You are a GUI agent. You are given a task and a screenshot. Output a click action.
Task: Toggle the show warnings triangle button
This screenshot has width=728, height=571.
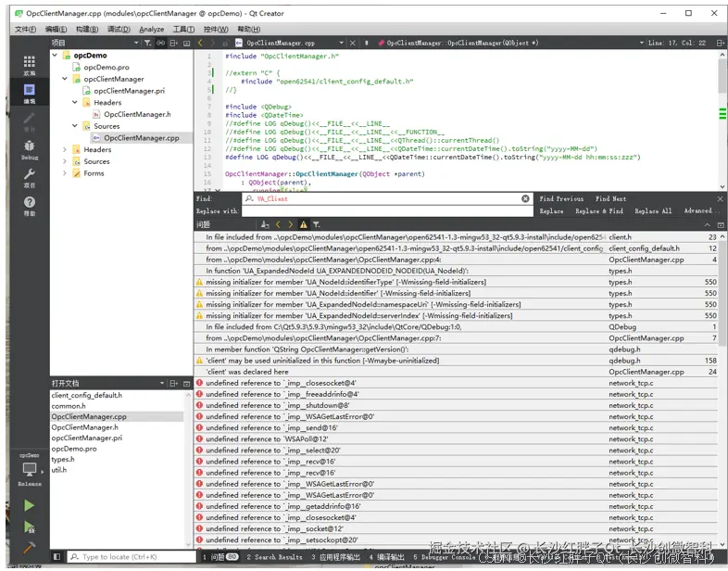coord(303,224)
